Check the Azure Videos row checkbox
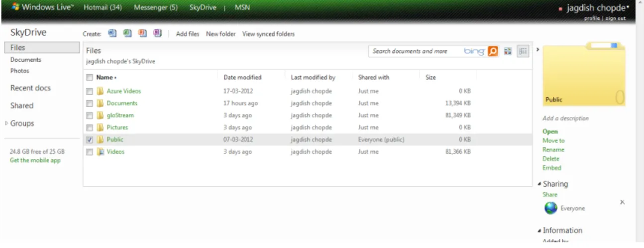Image resolution: width=644 pixels, height=248 pixels. pos(90,91)
